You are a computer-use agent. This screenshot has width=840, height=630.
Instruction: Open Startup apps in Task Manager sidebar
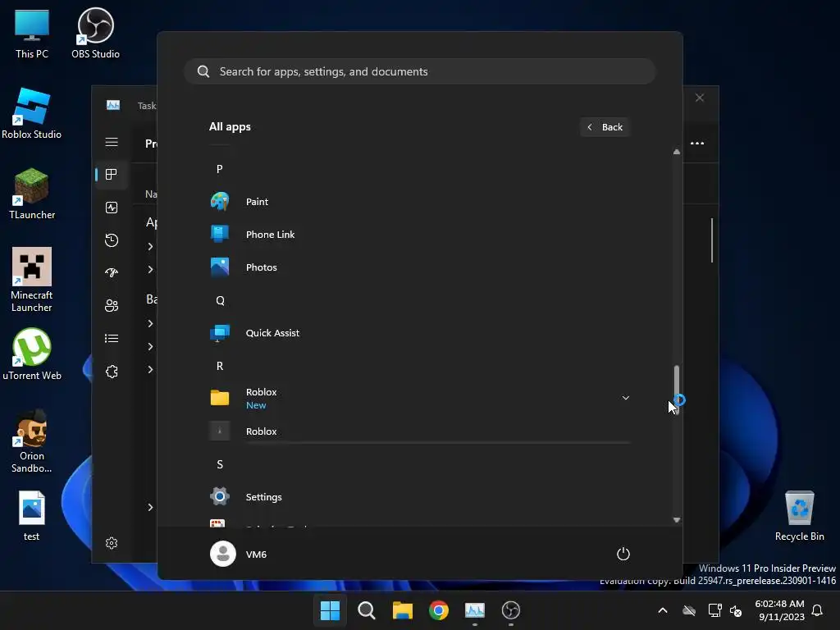tap(112, 272)
